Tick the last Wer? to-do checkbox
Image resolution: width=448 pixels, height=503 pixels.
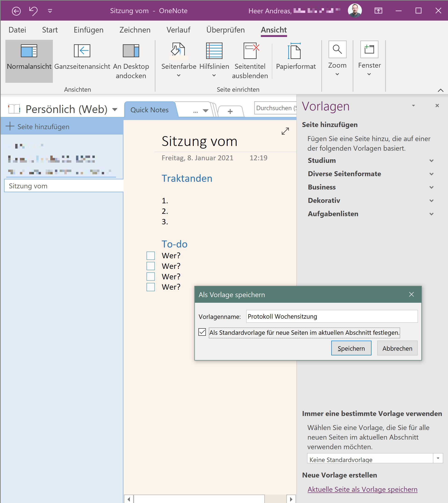[x=150, y=287]
